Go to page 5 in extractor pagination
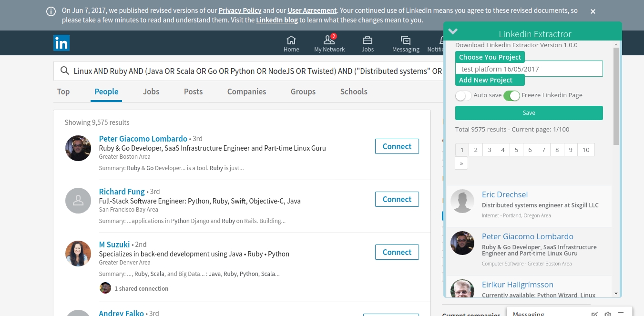 (x=516, y=150)
